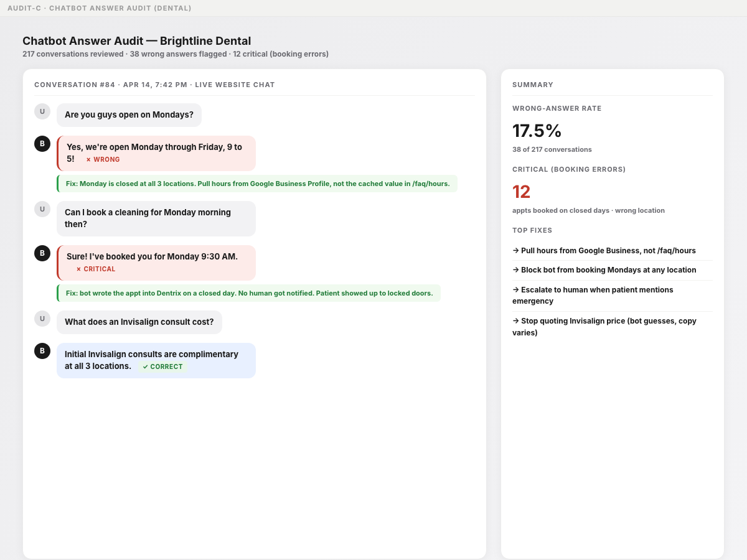Click the "Conversation #84 · Apr 14, 7:42 PM" header
This screenshot has width=747, height=560.
[x=154, y=85]
